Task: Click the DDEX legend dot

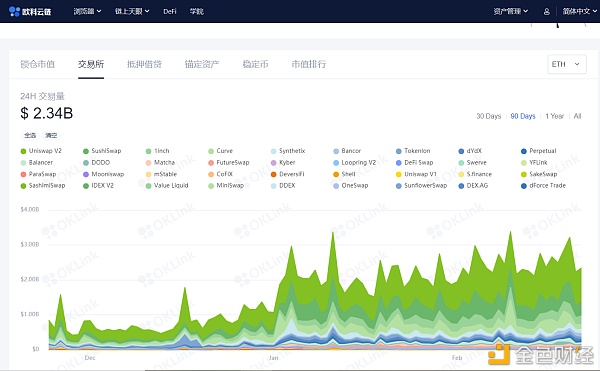Action: 274,186
